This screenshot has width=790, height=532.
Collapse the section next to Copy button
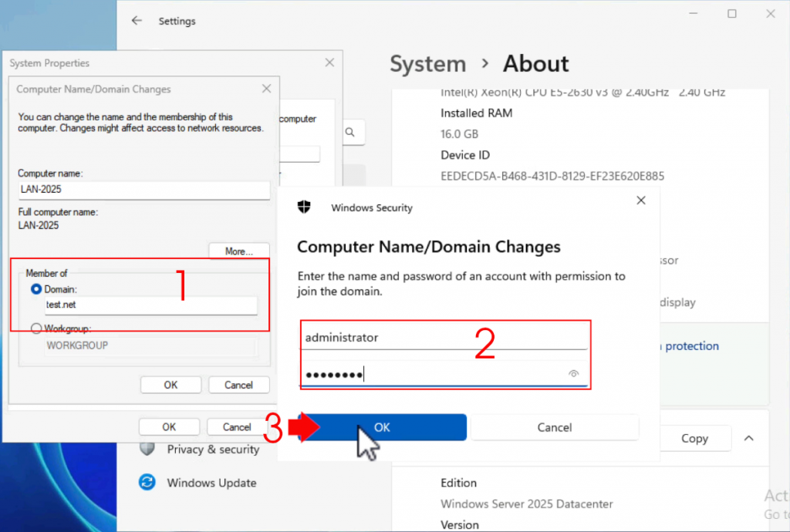(x=748, y=438)
